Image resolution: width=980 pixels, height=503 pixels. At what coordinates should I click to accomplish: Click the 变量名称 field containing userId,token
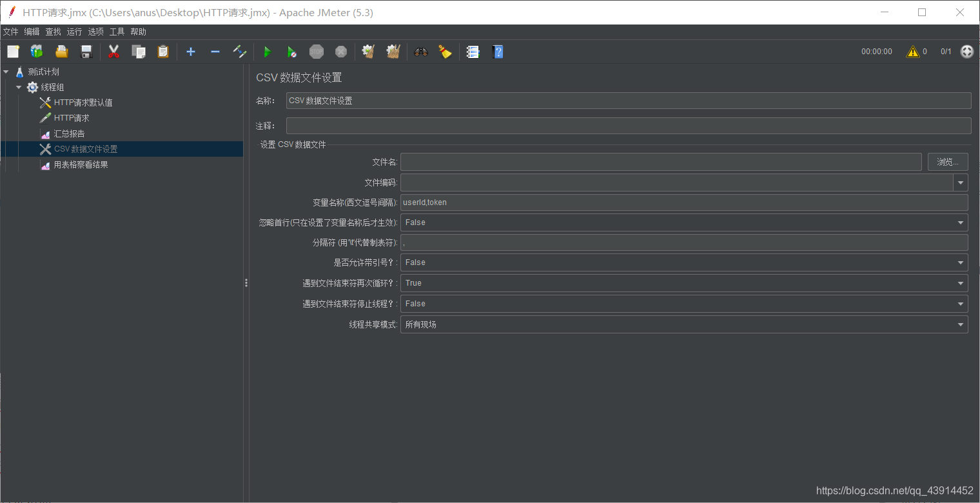[684, 202]
